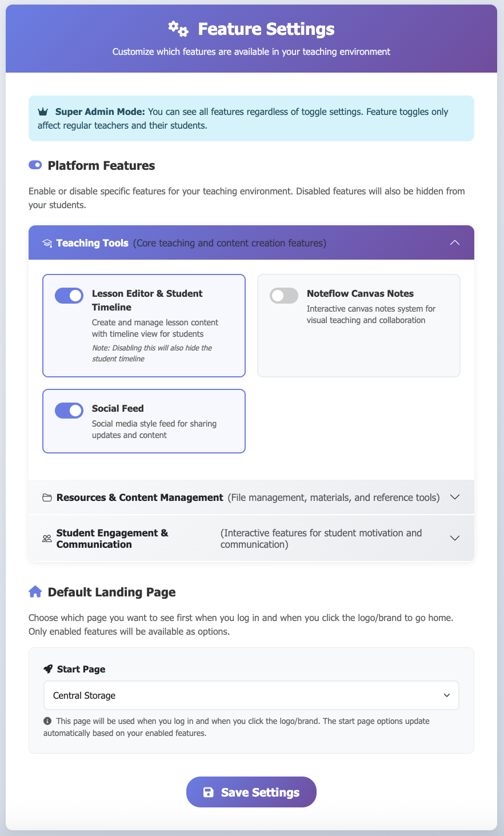This screenshot has height=836, width=504.
Task: Click the info icon below Start Page dropdown
Action: [x=47, y=721]
